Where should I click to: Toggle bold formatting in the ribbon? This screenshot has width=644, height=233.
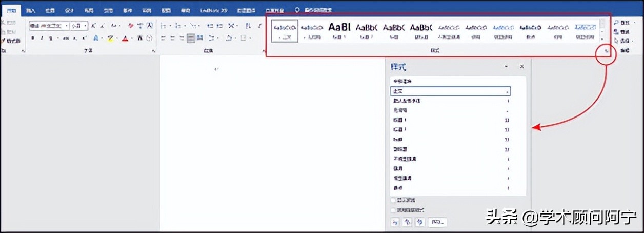click(x=32, y=37)
